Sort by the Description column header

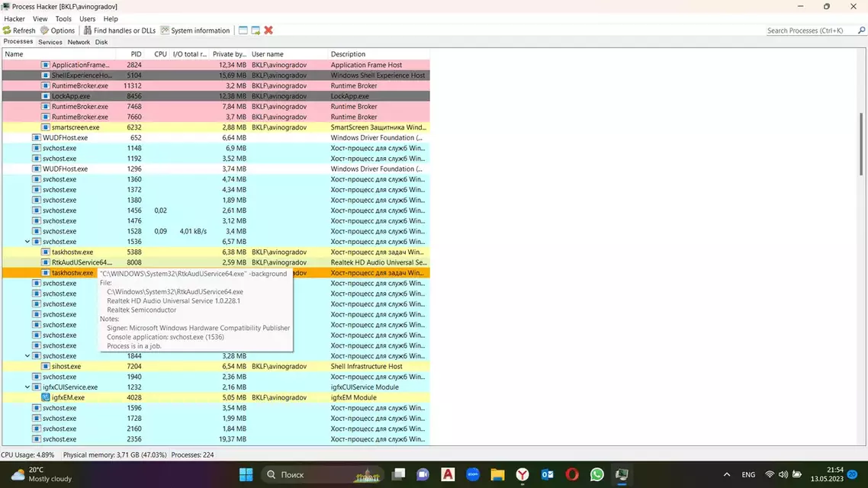(378, 54)
